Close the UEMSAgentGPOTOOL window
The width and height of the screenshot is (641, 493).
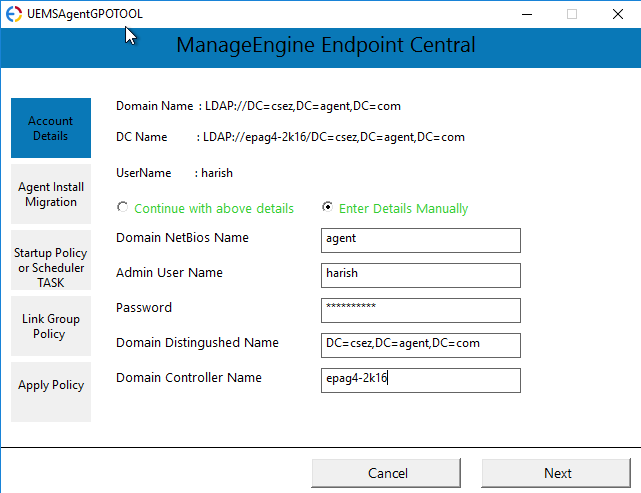tap(618, 14)
